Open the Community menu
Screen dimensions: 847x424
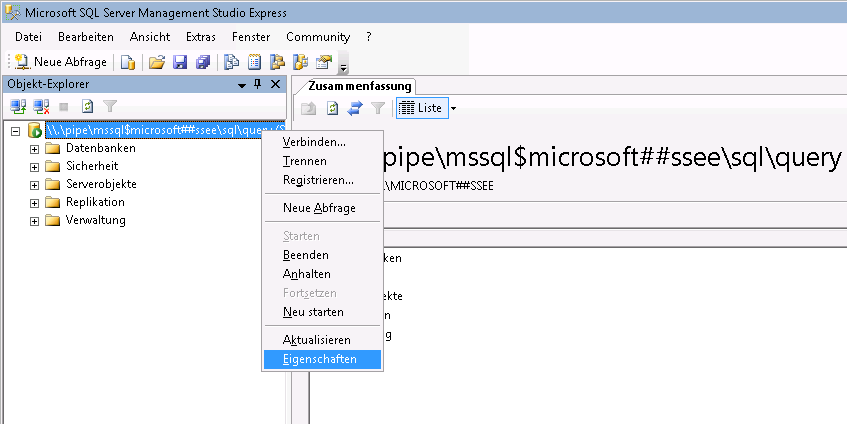pyautogui.click(x=318, y=37)
